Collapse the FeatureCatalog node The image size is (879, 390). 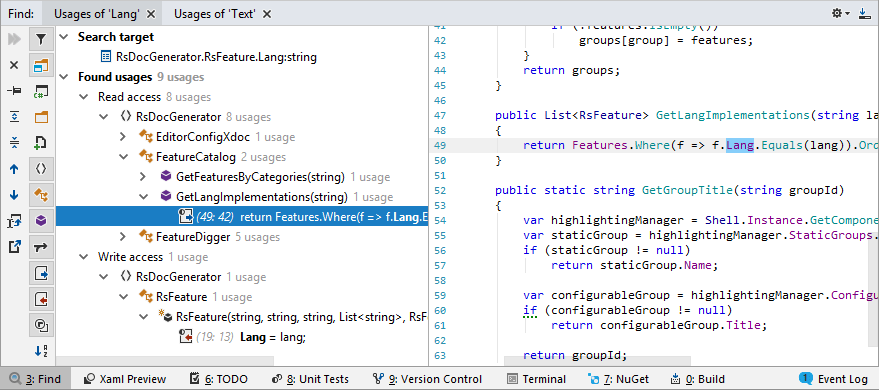pyautogui.click(x=123, y=157)
